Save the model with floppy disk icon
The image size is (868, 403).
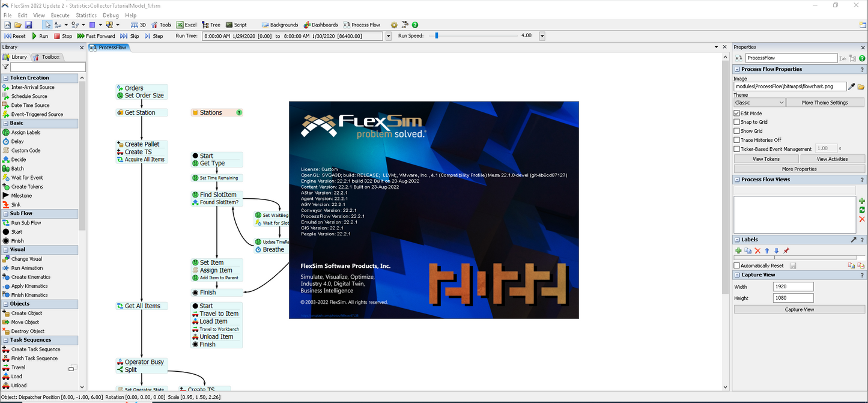[28, 25]
